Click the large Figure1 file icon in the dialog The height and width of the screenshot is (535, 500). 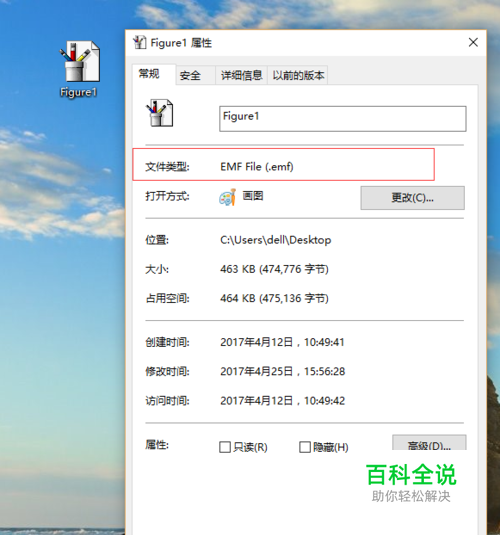[x=160, y=113]
